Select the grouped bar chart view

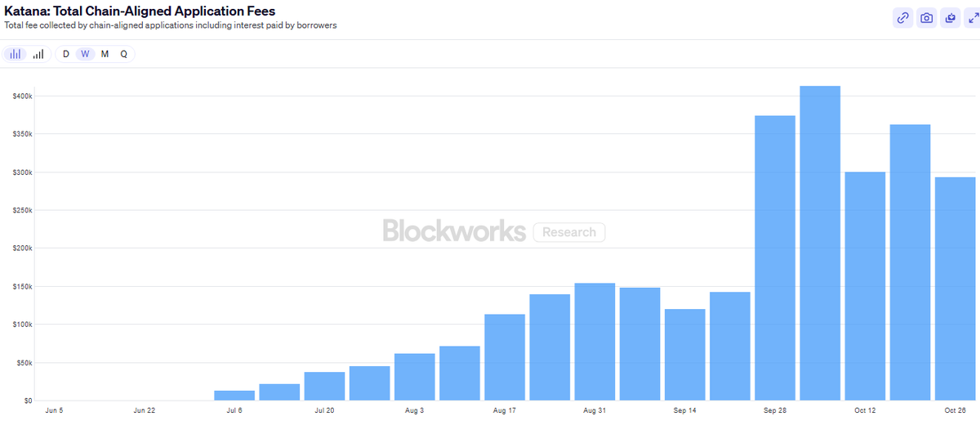pyautogui.click(x=16, y=54)
